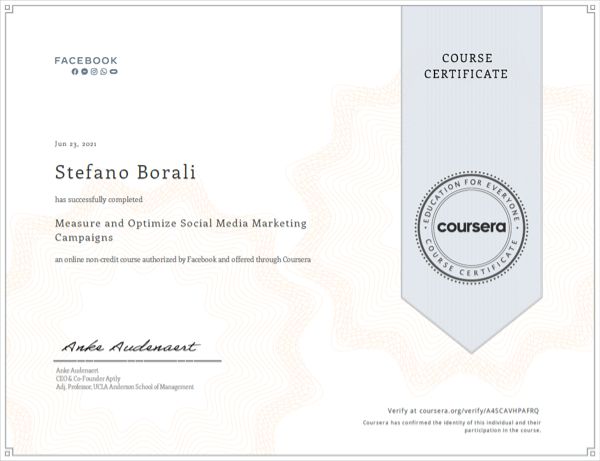Click the COURSE CERTIFICATE ribbon heading
This screenshot has width=600, height=461.
[466, 66]
